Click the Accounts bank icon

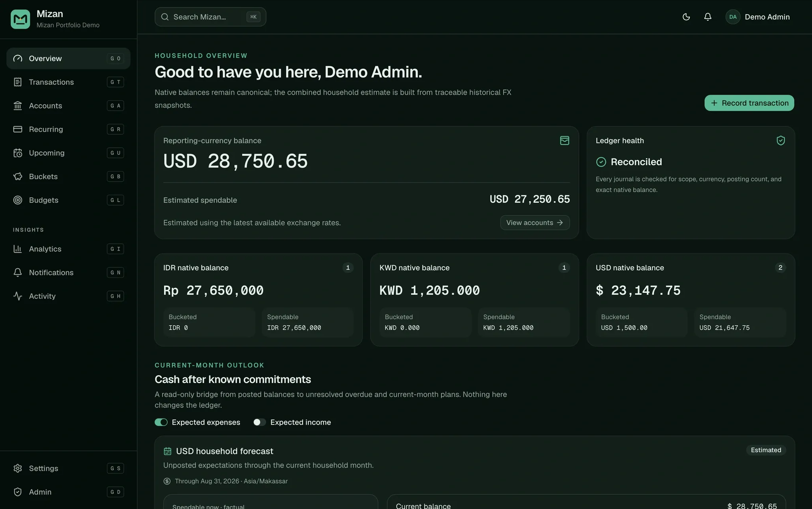pos(18,106)
